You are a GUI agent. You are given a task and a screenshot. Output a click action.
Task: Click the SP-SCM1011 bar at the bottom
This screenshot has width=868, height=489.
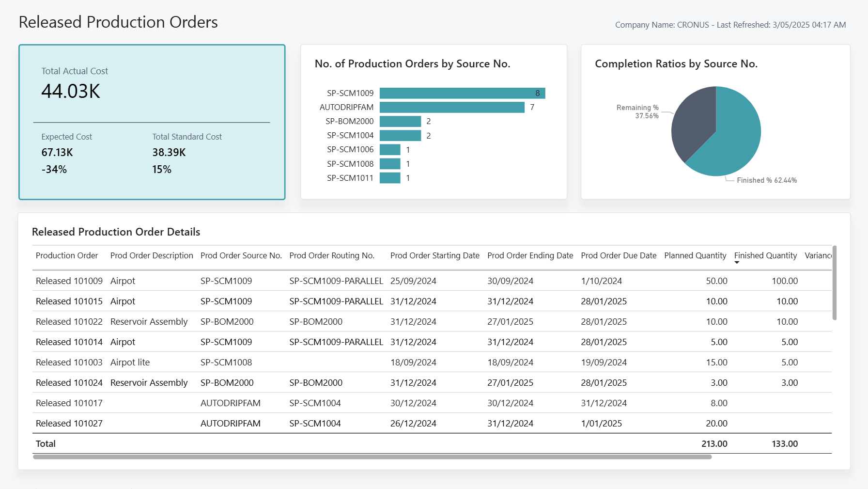click(390, 178)
